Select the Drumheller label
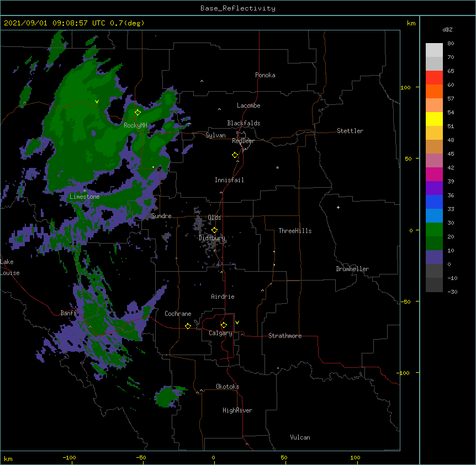476x465 pixels. pyautogui.click(x=352, y=269)
